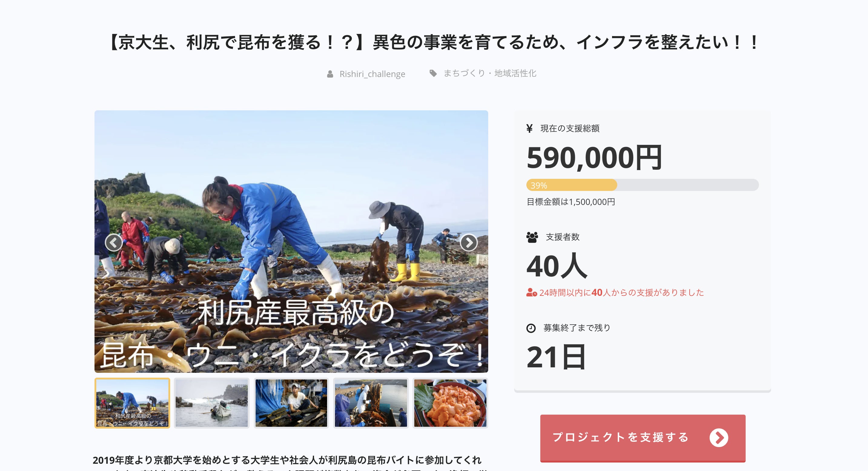
Task: Select the kelp harvesting thumbnail
Action: 132,403
